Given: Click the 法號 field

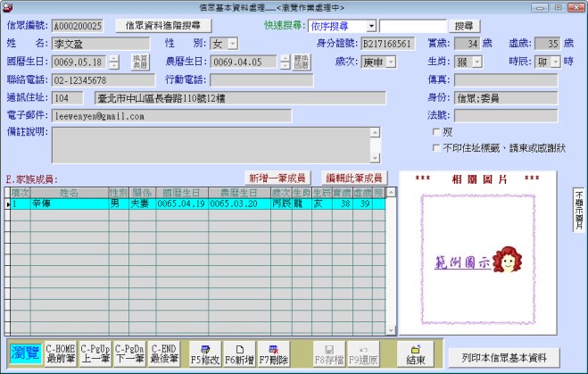Looking at the screenshot, I should 506,115.
